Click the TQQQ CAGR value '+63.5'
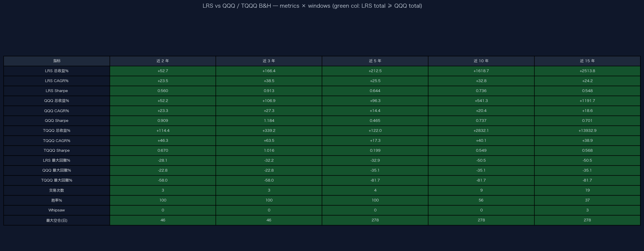 pos(269,141)
